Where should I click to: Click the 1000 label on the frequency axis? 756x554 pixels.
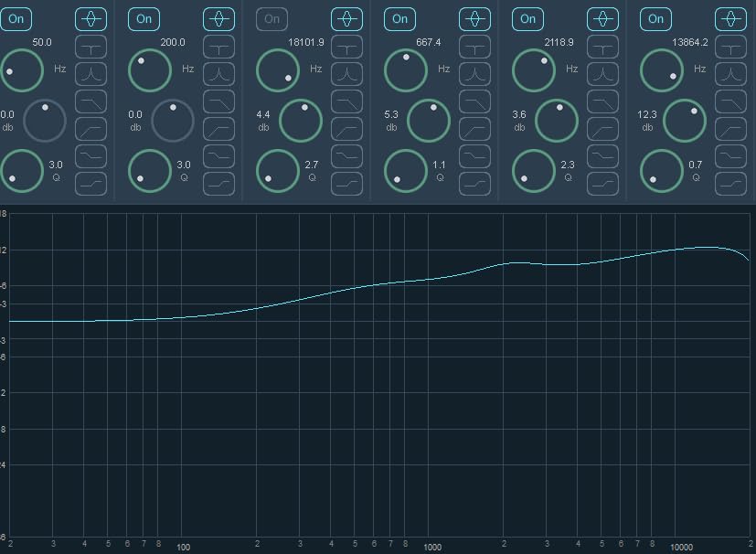pyautogui.click(x=432, y=548)
